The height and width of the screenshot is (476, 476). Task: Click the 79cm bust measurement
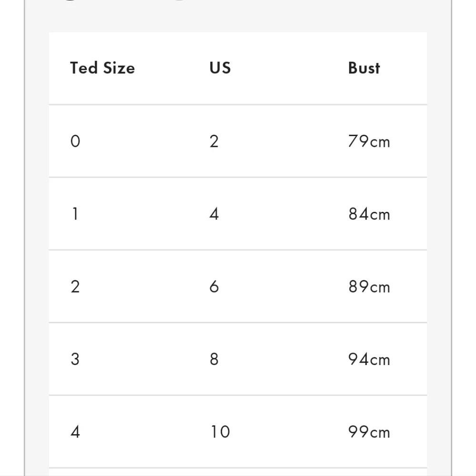[369, 141]
